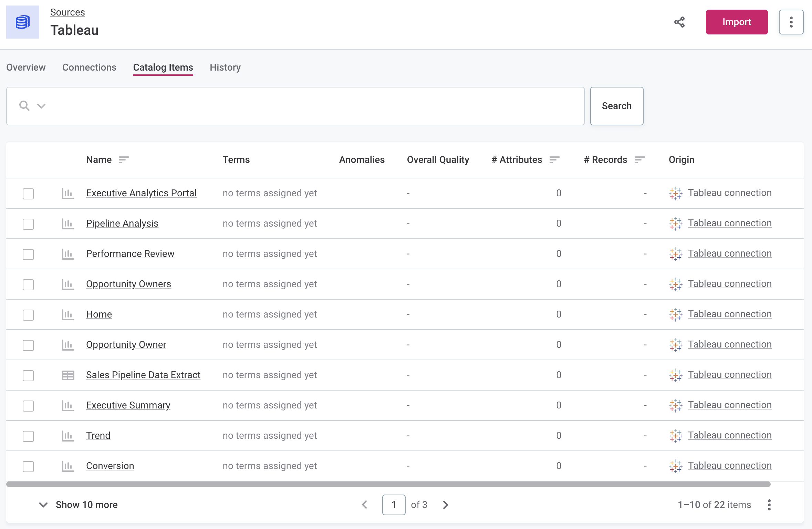812x529 pixels.
Task: Select the Executive Analytics Portal checkbox
Action: click(28, 194)
